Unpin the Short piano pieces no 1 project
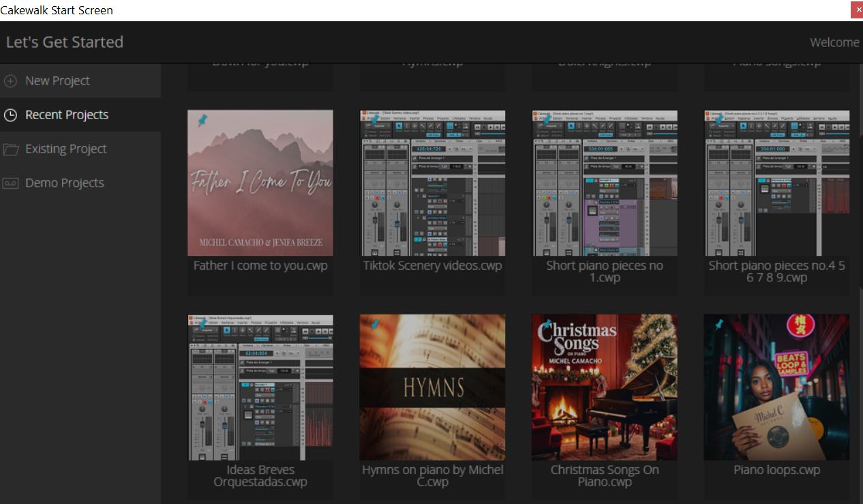 [547, 121]
